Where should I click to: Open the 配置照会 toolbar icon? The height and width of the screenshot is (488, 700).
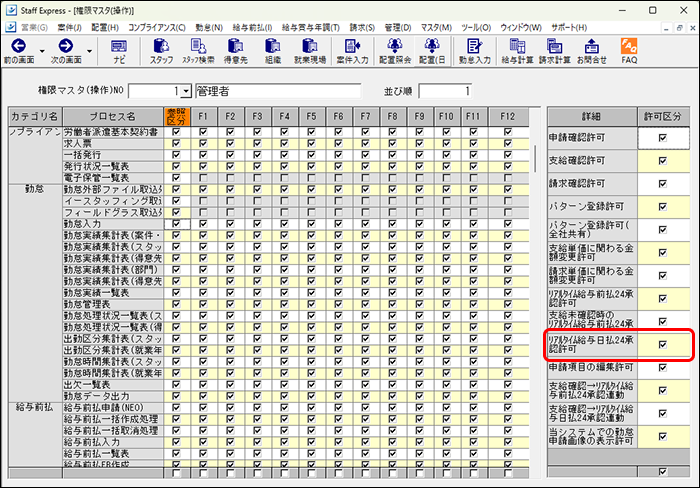pos(395,46)
